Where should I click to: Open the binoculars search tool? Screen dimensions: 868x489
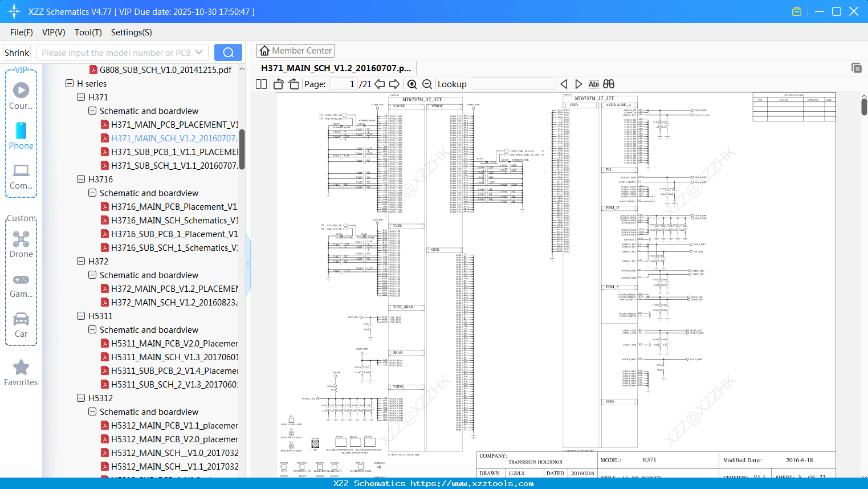(608, 84)
